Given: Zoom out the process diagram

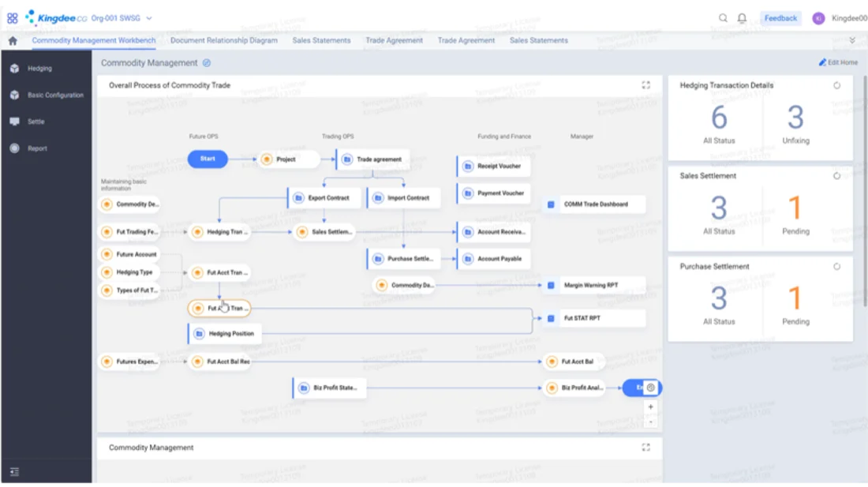Looking at the screenshot, I should point(651,421).
